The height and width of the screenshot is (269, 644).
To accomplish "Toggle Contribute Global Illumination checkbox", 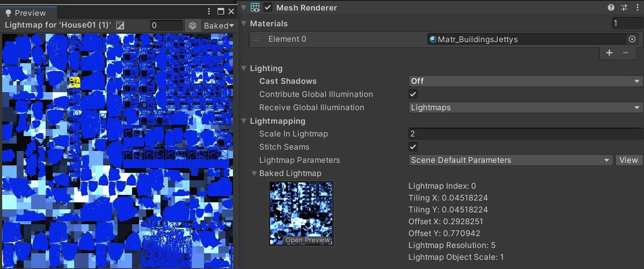I will [413, 94].
